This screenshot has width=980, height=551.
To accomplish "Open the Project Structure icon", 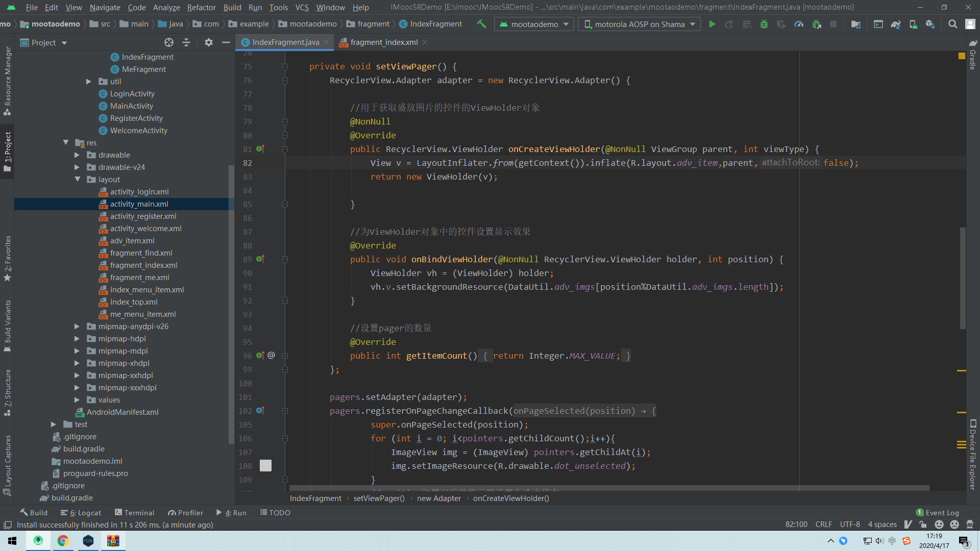I will 856,24.
